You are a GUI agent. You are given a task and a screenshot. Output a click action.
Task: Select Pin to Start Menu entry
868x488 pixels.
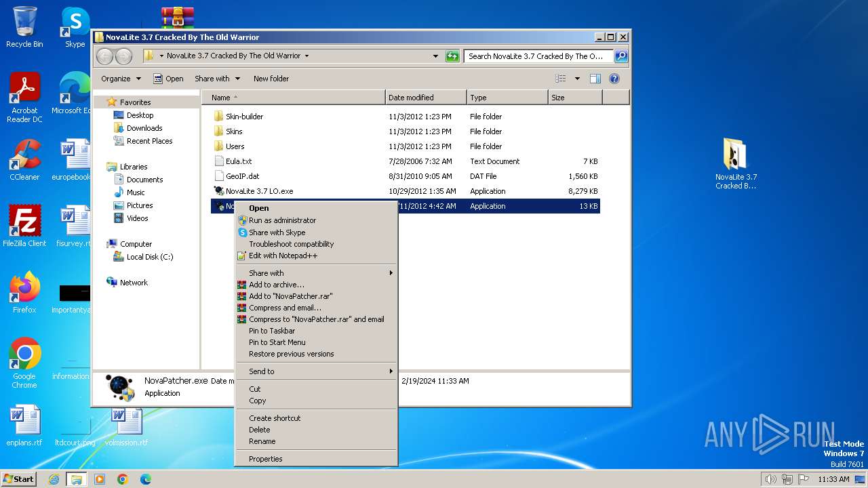coord(315,342)
